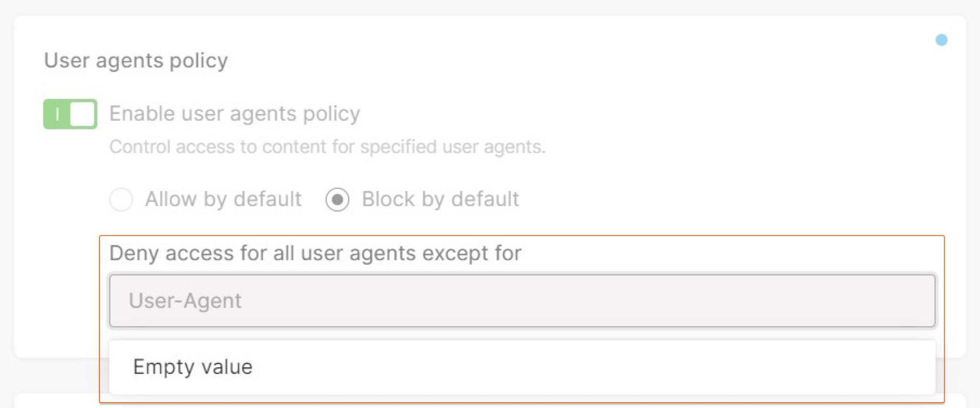Click the Deny access for all user agents label

coord(315,253)
